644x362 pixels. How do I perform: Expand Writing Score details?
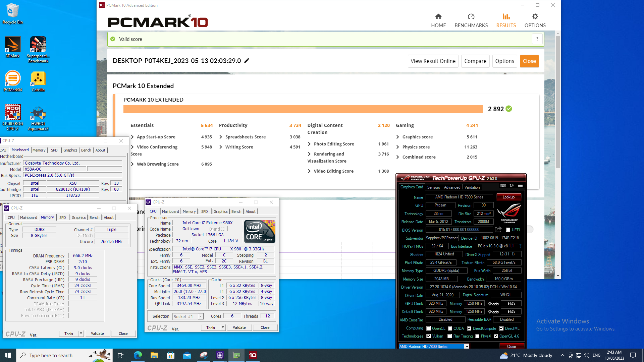221,147
